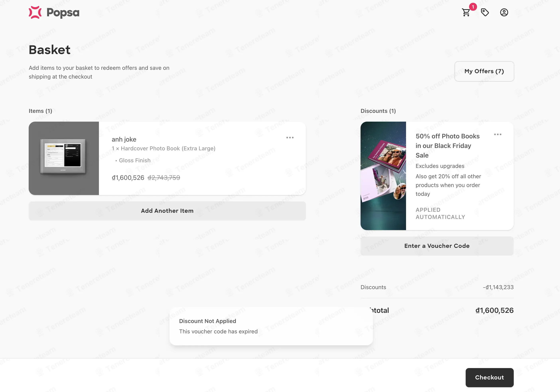Image resolution: width=560 pixels, height=392 pixels.
Task: Click the cart notification badge
Action: coord(473,7)
